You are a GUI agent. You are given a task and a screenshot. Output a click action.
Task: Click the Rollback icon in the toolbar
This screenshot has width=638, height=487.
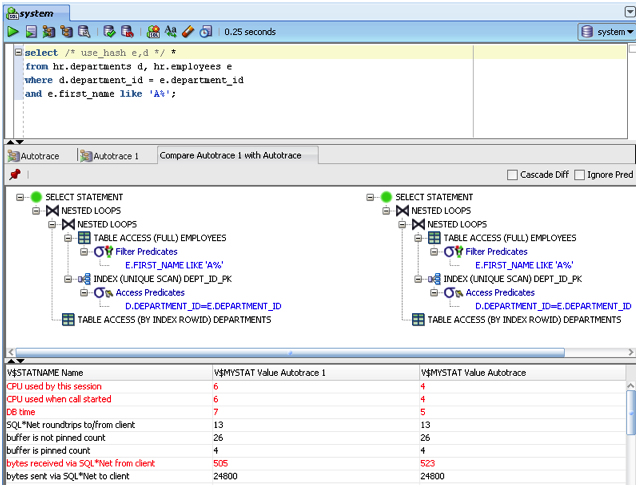tap(127, 32)
